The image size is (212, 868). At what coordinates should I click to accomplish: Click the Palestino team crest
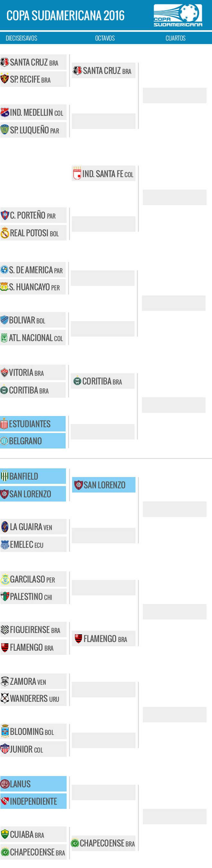[5, 596]
